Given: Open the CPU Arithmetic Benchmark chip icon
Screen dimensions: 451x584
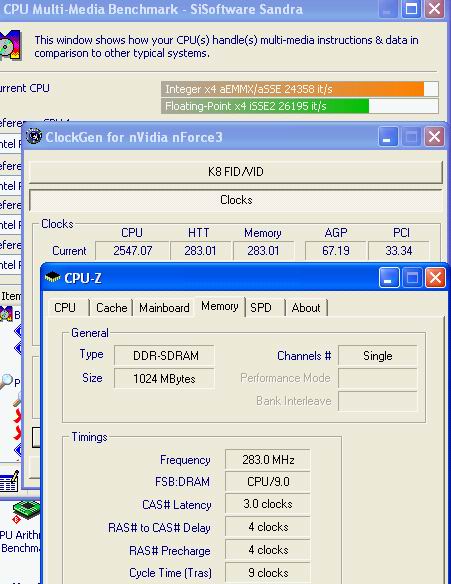Looking at the screenshot, I should 26,512.
